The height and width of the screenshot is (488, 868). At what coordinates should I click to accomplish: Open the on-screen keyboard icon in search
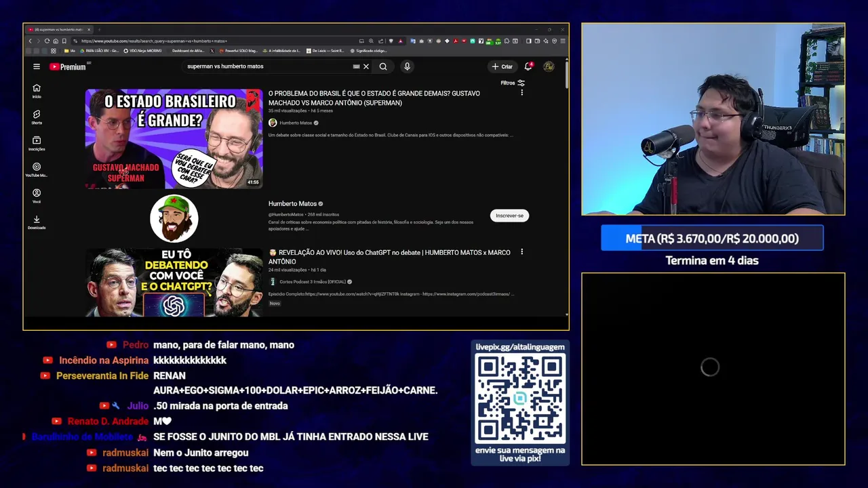(x=356, y=66)
